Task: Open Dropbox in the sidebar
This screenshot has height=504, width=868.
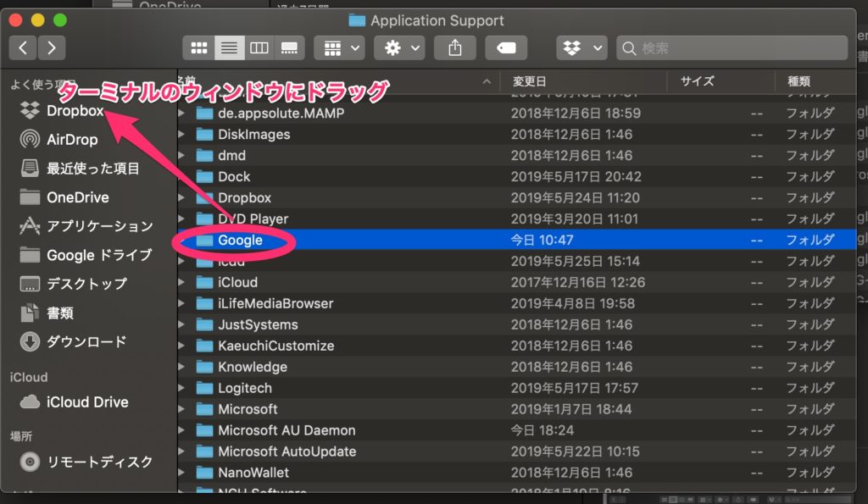Action: point(61,111)
